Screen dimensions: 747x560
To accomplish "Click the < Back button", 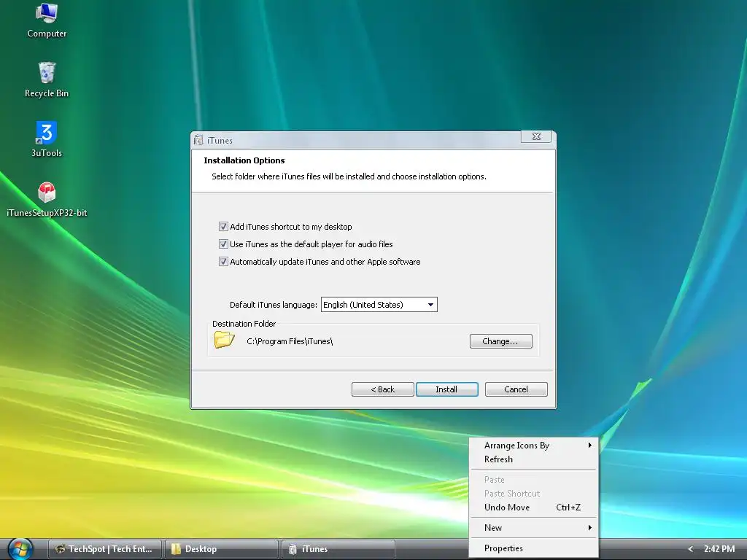I will 382,389.
